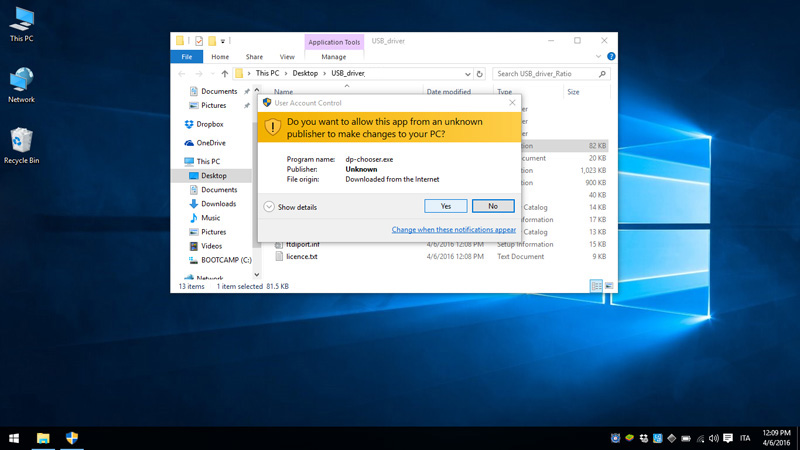Switch to the View ribbon tab

point(287,57)
